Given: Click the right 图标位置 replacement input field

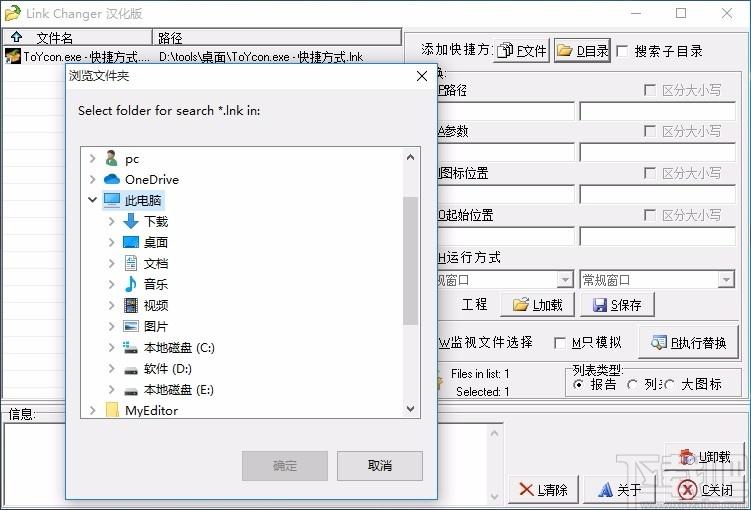Looking at the screenshot, I should pos(658,194).
